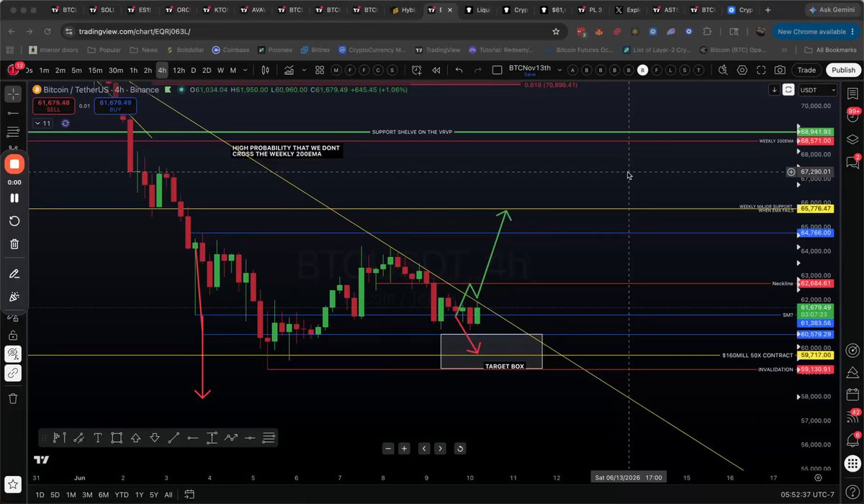Screen dimensions: 864x504
Task: Toggle the lock all drawings icon
Action: pos(14,335)
